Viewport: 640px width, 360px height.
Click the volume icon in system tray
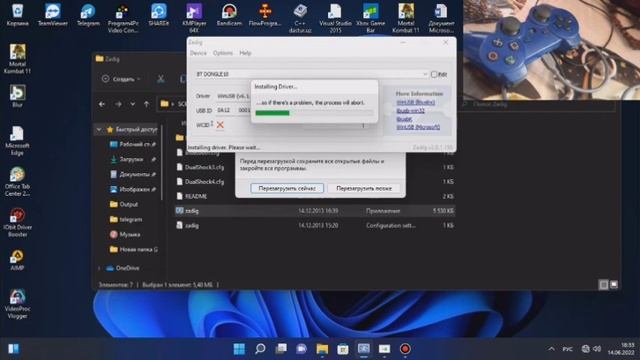597,349
